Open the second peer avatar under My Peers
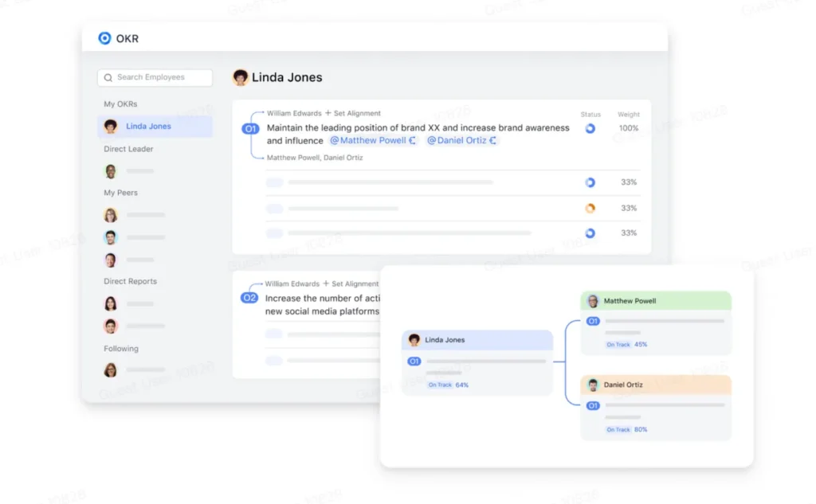This screenshot has height=504, width=816. pyautogui.click(x=110, y=237)
